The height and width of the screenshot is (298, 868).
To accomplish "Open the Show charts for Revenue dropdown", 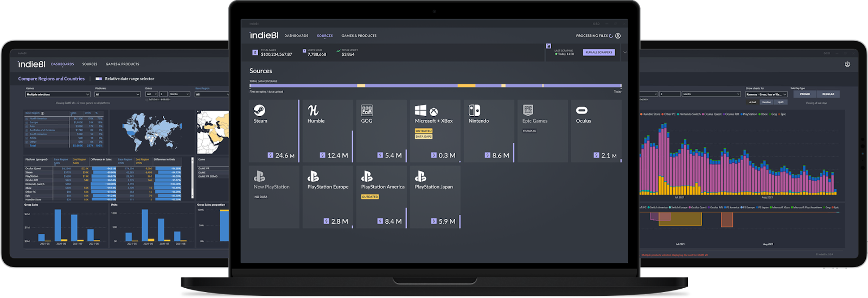I will [767, 94].
